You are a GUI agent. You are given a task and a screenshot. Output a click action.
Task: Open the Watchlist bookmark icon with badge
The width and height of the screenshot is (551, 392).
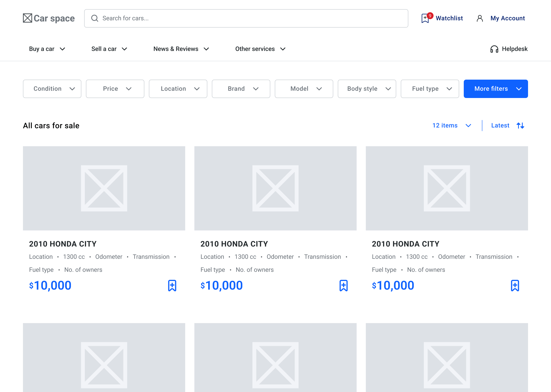[x=427, y=18]
